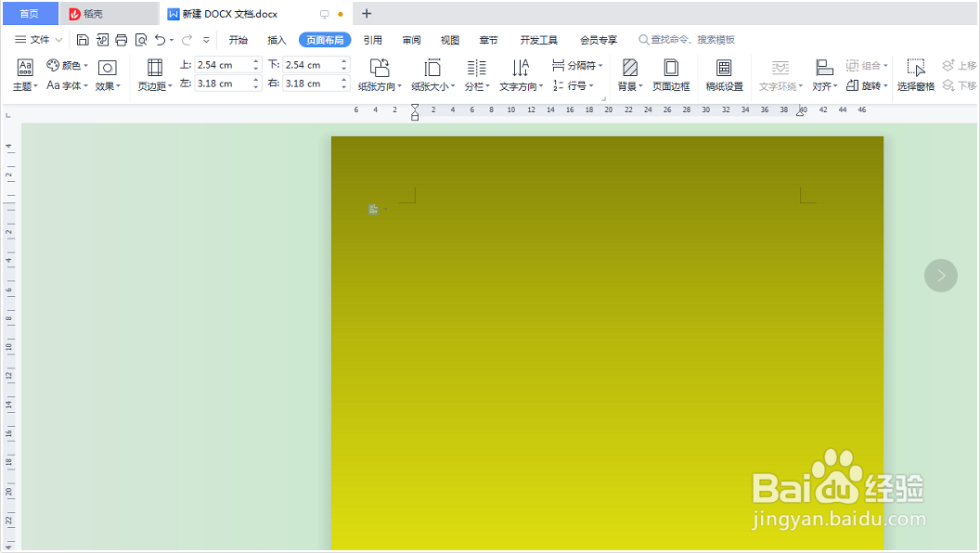
Task: Click the next arrow button on right
Action: (x=941, y=276)
